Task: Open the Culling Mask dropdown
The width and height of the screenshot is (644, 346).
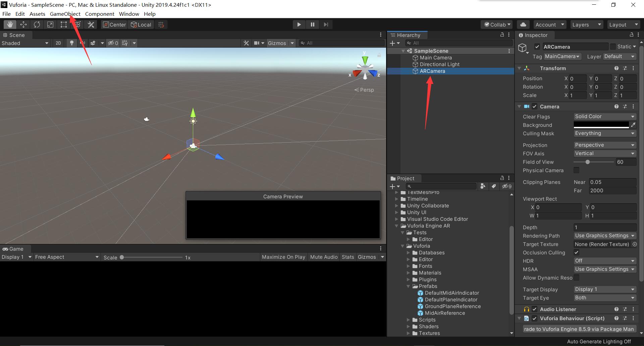Action: point(605,133)
